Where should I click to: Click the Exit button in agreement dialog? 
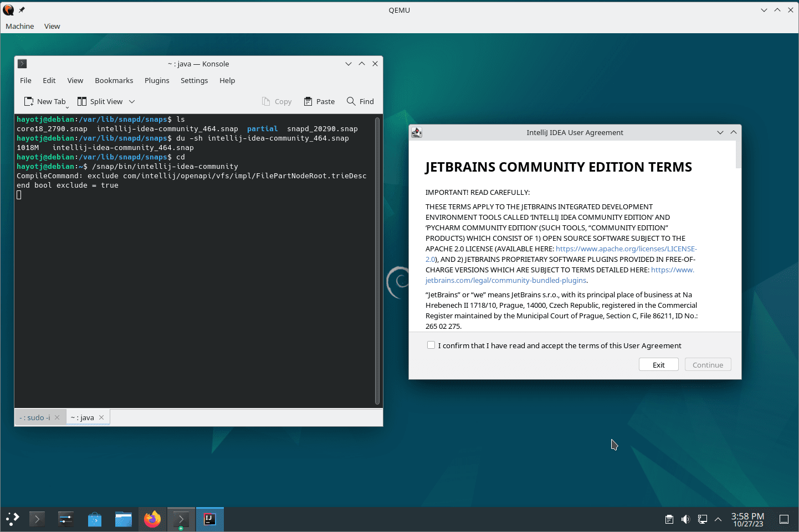pyautogui.click(x=658, y=365)
